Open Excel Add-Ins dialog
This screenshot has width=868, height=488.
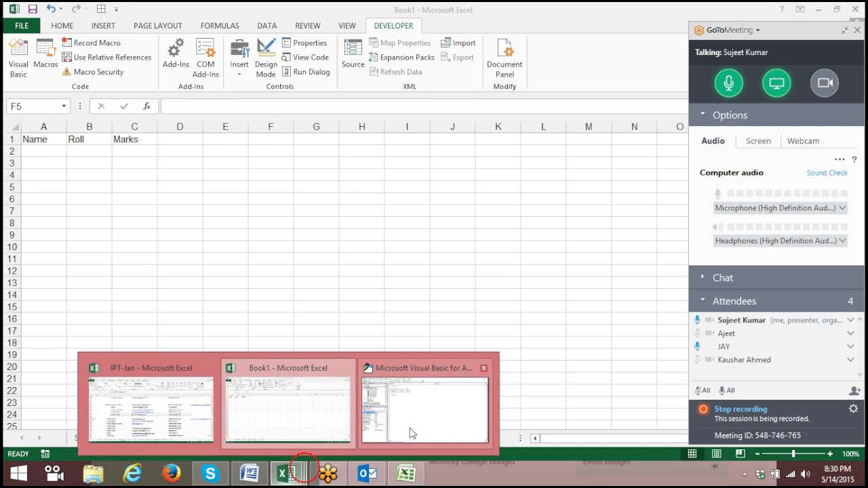click(x=176, y=54)
